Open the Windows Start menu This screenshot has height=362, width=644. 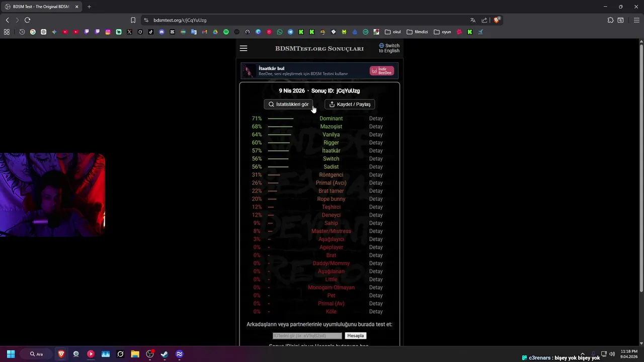[x=11, y=354]
